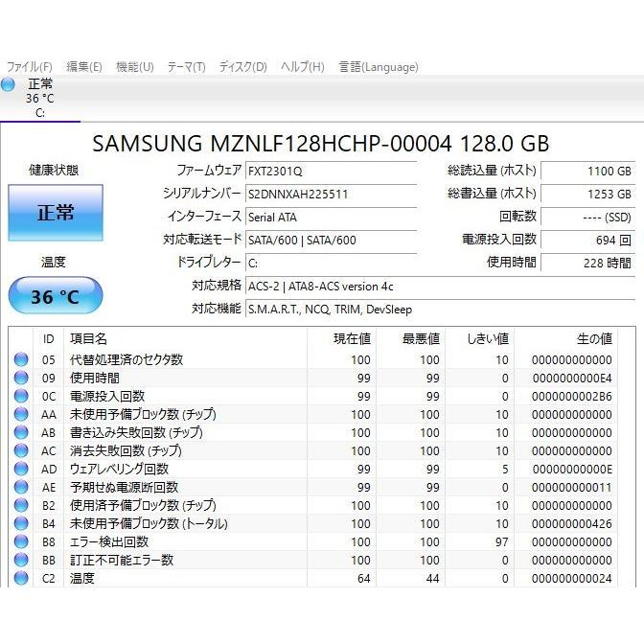Screen dimensions: 644x644
Task: Click status orb for AD ウェアレベリング回数
Action: point(21,470)
